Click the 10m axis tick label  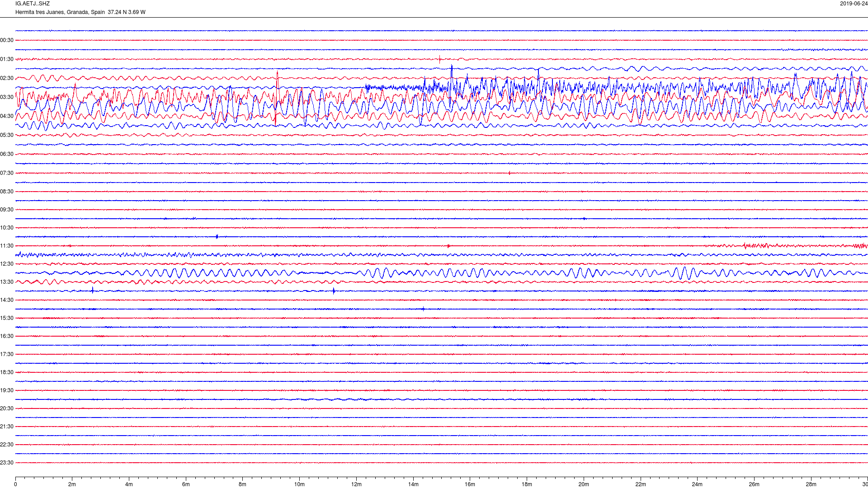point(299,484)
